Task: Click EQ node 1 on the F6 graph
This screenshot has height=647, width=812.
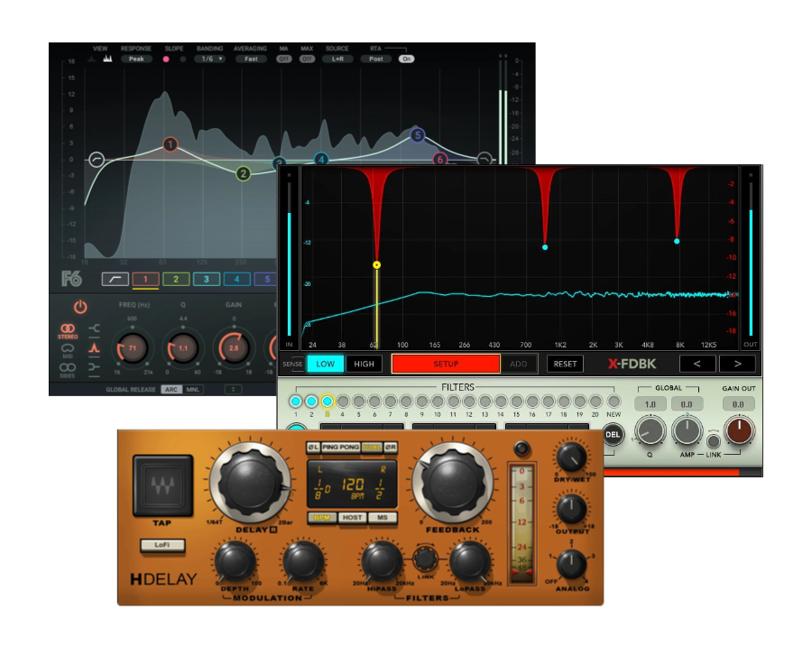Action: tap(170, 144)
